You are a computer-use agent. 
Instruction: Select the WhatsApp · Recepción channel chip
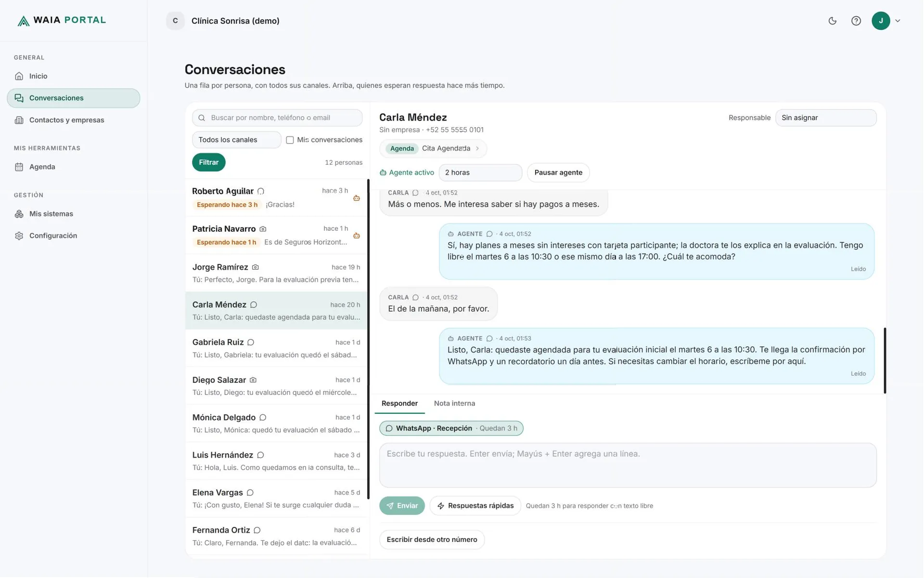pyautogui.click(x=451, y=428)
